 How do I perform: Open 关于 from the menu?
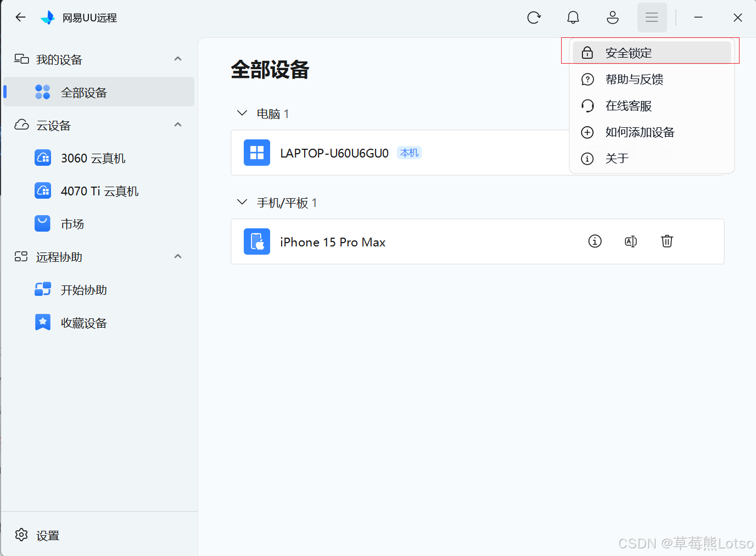(x=652, y=159)
